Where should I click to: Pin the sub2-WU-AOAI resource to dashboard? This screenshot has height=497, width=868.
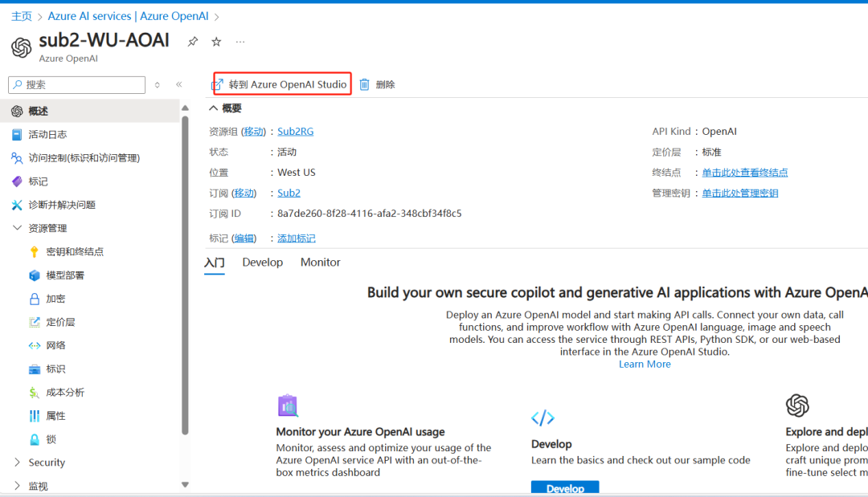pyautogui.click(x=193, y=42)
